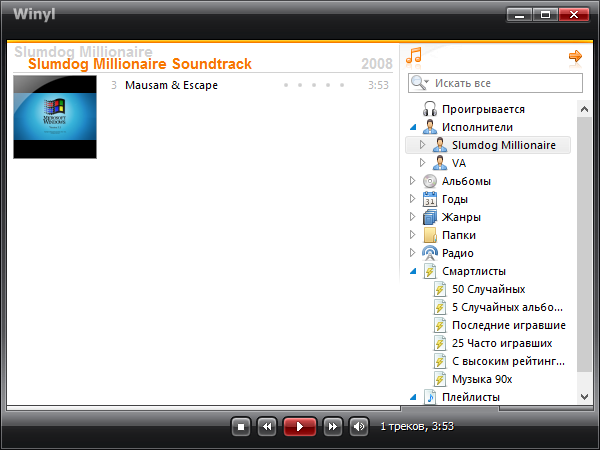Minimize the Winyl window
Viewport: 600px width, 450px height.
click(x=519, y=15)
